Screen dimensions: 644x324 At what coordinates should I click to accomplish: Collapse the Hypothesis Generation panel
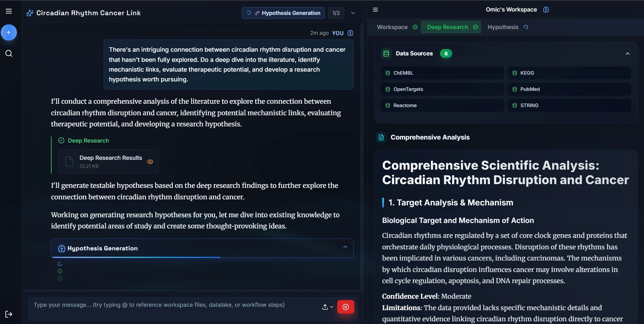(x=345, y=247)
